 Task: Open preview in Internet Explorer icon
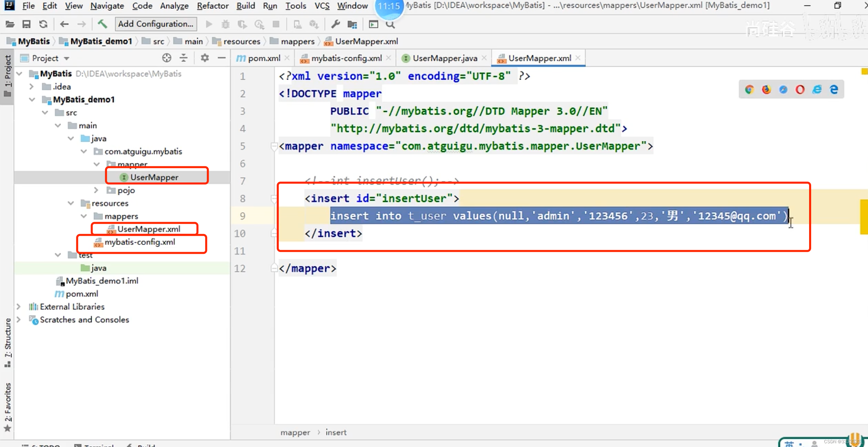tap(817, 90)
